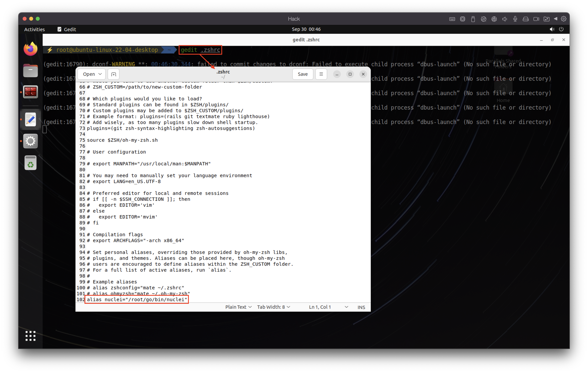
Task: Click the root@ubuntu-linux-22-04-desktop prompt
Action: pyautogui.click(x=107, y=50)
